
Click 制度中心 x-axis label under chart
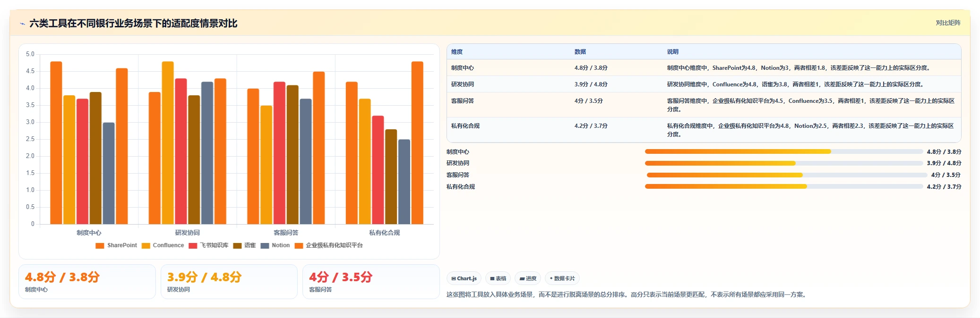(x=89, y=233)
